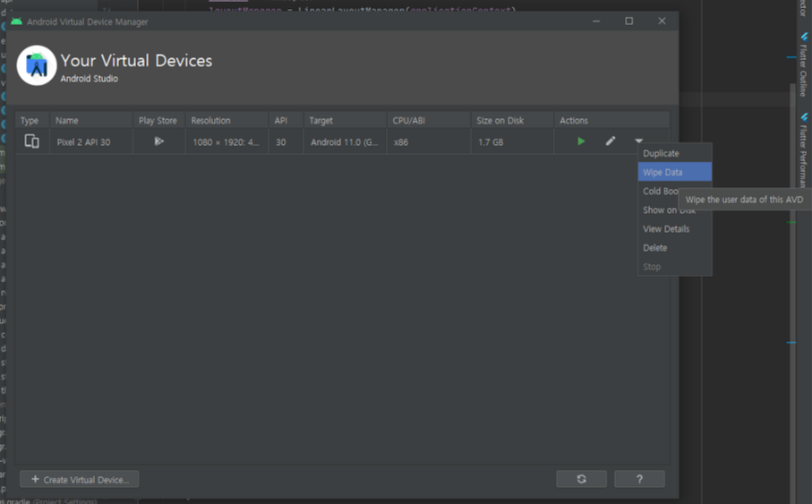Open View Details from menu
Screen dimensions: 812x504
[675, 229]
